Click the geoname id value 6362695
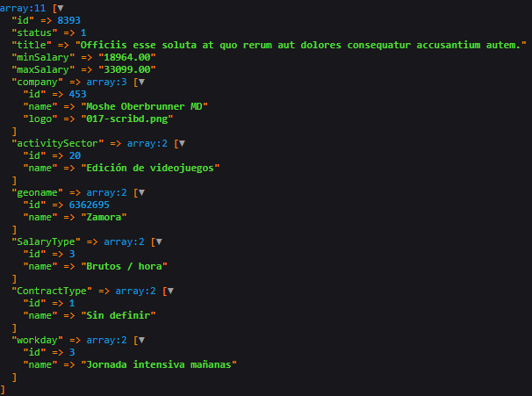The image size is (532, 396). click(x=90, y=205)
